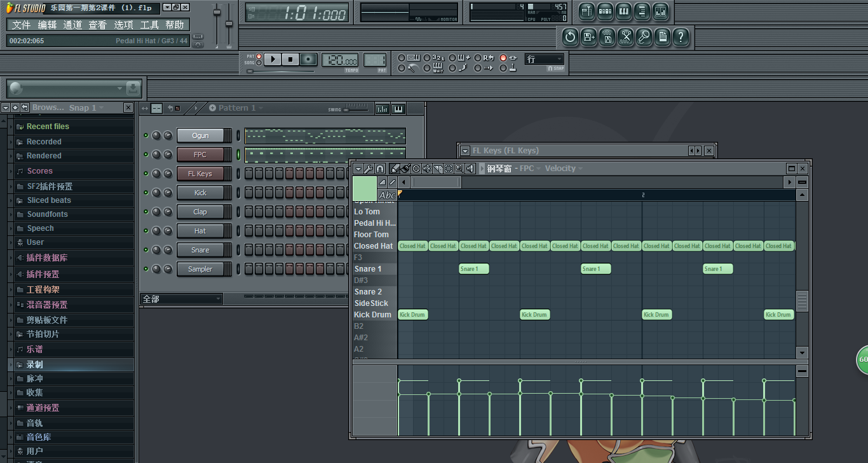868x463 pixels.
Task: Open piano roll wrench tools menu
Action: tap(369, 169)
